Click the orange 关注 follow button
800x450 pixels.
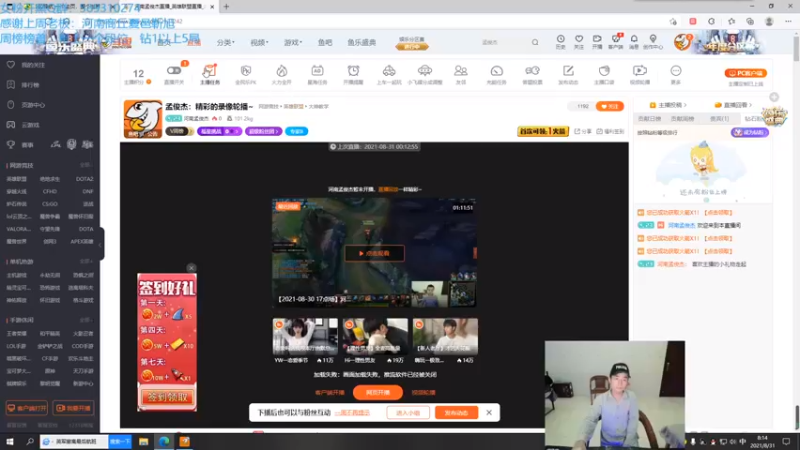[x=610, y=106]
